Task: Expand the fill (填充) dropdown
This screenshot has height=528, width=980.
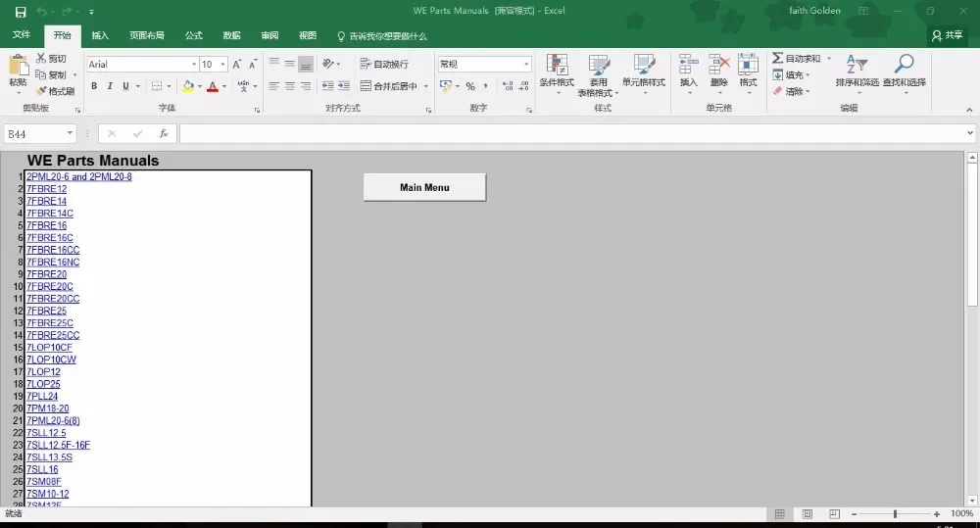Action: [808, 75]
